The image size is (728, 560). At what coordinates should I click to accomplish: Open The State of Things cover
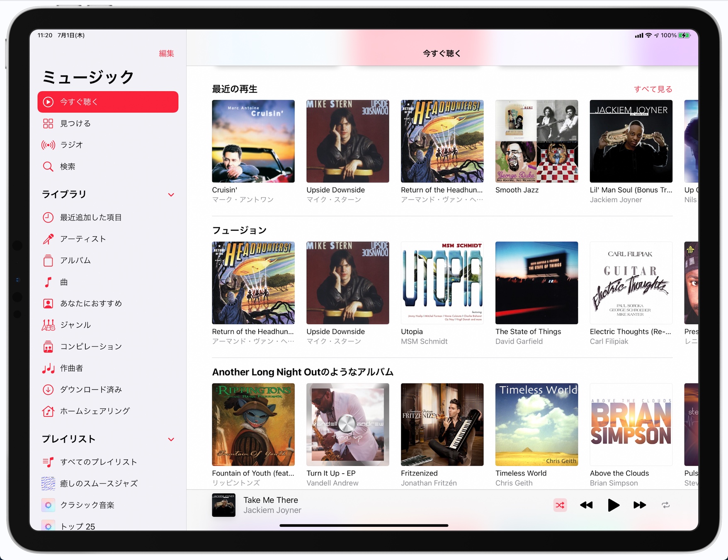(536, 283)
